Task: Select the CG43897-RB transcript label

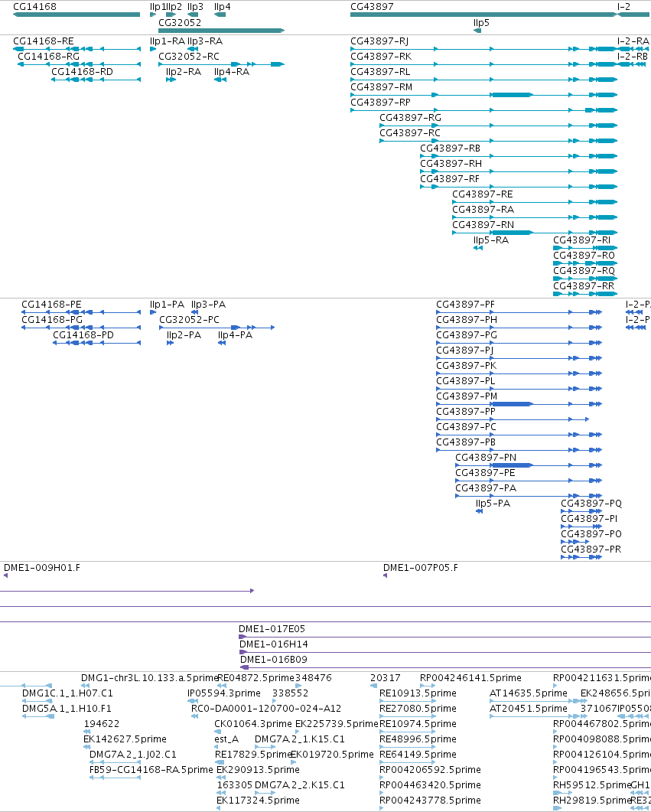Action: point(451,148)
